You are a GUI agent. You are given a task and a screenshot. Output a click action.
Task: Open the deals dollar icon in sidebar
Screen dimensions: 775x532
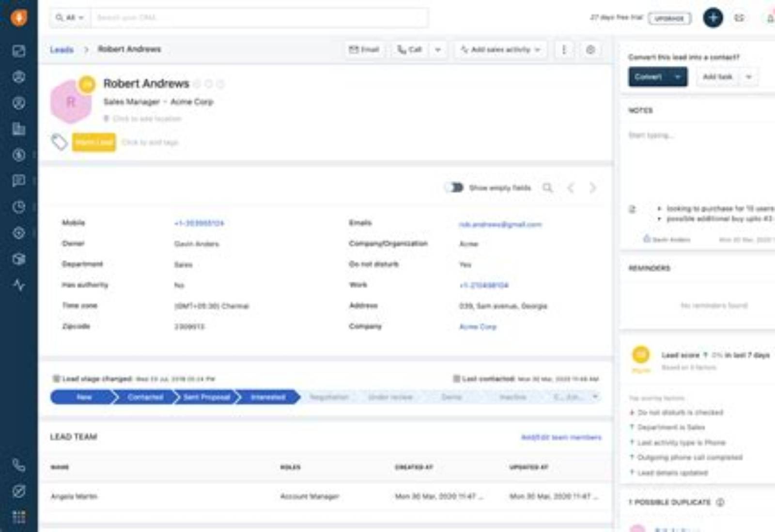[x=18, y=155]
